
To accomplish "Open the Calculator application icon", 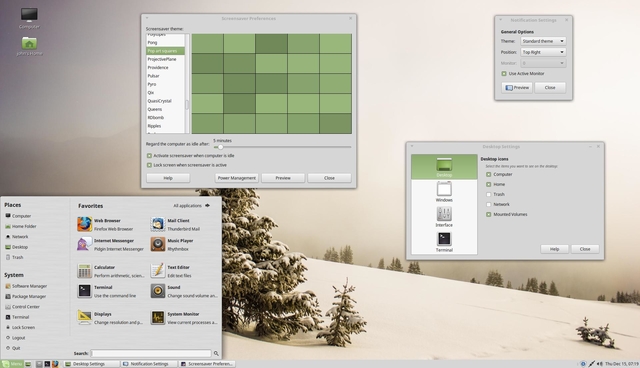I will [x=84, y=271].
